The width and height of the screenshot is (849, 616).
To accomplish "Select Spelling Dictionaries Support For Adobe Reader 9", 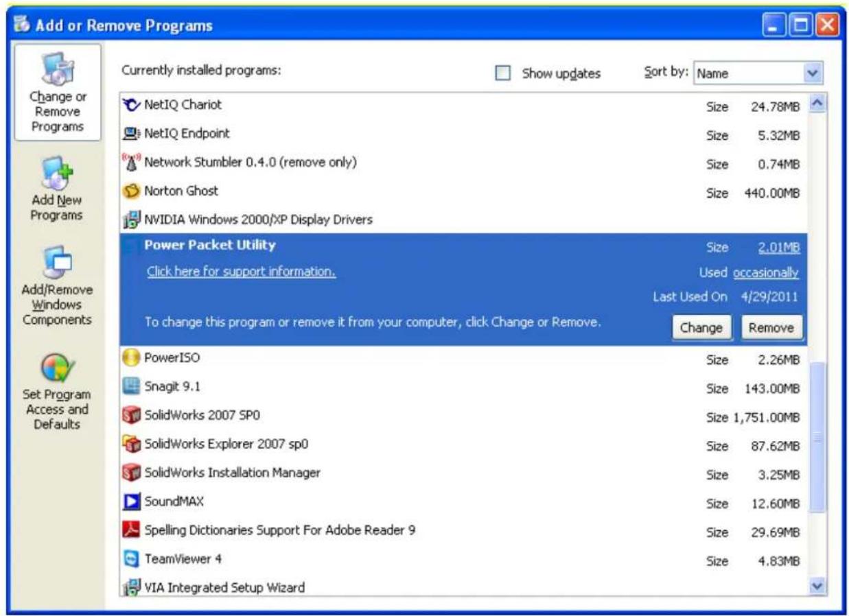I will (463, 530).
